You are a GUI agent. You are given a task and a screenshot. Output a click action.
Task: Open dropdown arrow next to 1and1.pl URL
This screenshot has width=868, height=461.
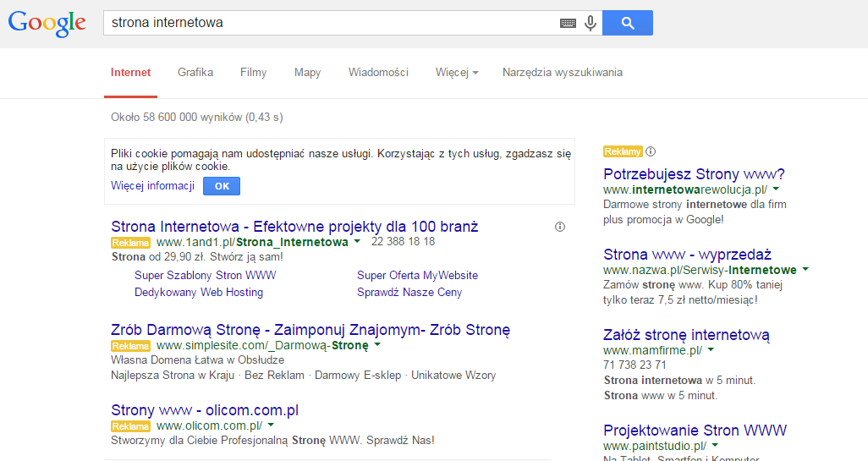[x=357, y=242]
